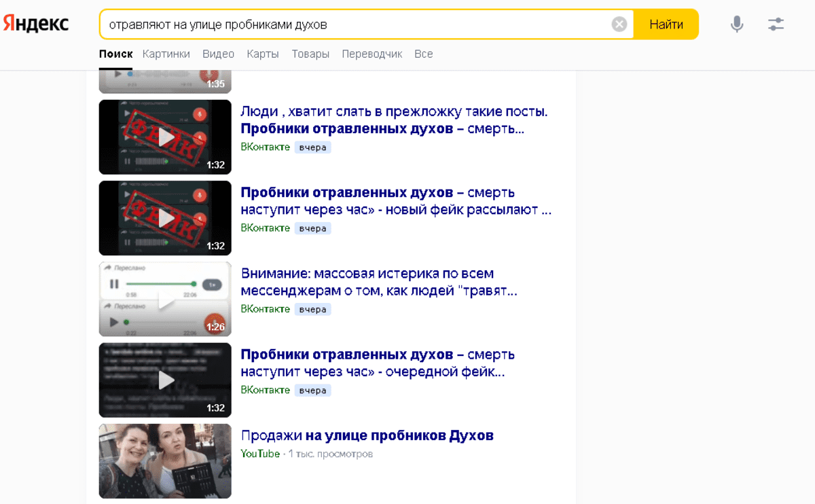The width and height of the screenshot is (815, 504).
Task: Switch to the Картинки tab
Action: coord(166,54)
